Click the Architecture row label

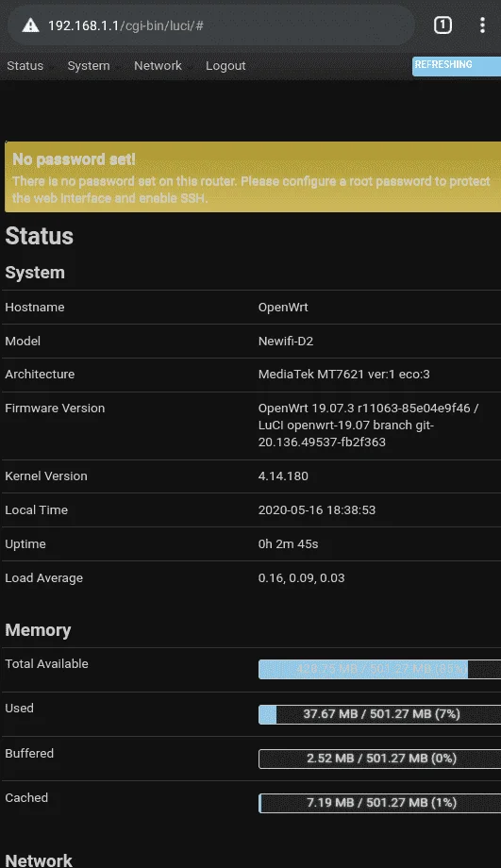tap(40, 375)
